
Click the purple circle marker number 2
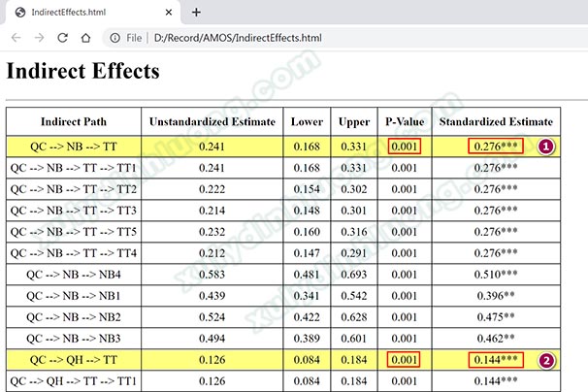pos(545,360)
